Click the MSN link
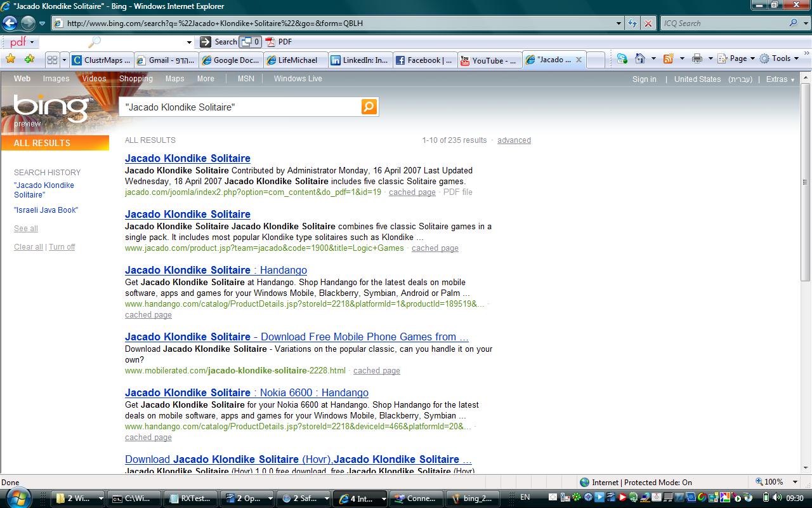Image resolution: width=812 pixels, height=508 pixels. [x=246, y=79]
